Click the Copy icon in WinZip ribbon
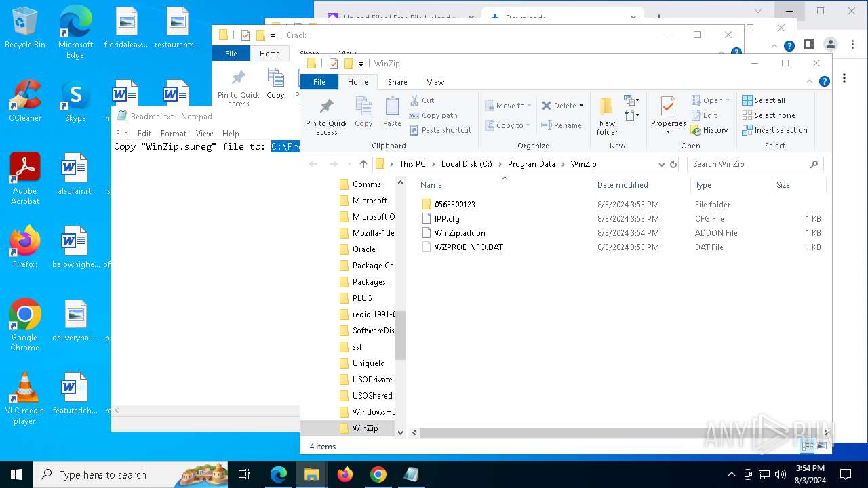 pos(363,113)
